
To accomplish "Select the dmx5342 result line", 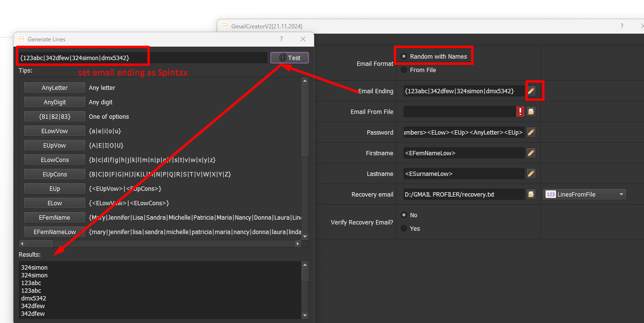I will 34,298.
